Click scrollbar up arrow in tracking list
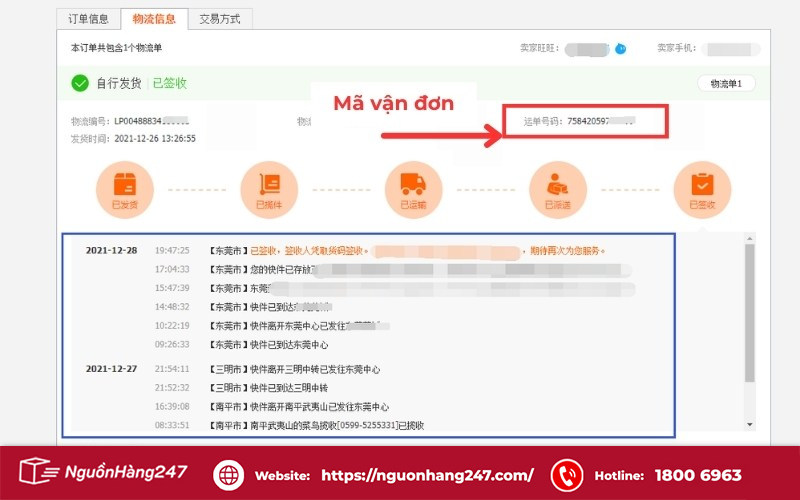 pos(749,238)
